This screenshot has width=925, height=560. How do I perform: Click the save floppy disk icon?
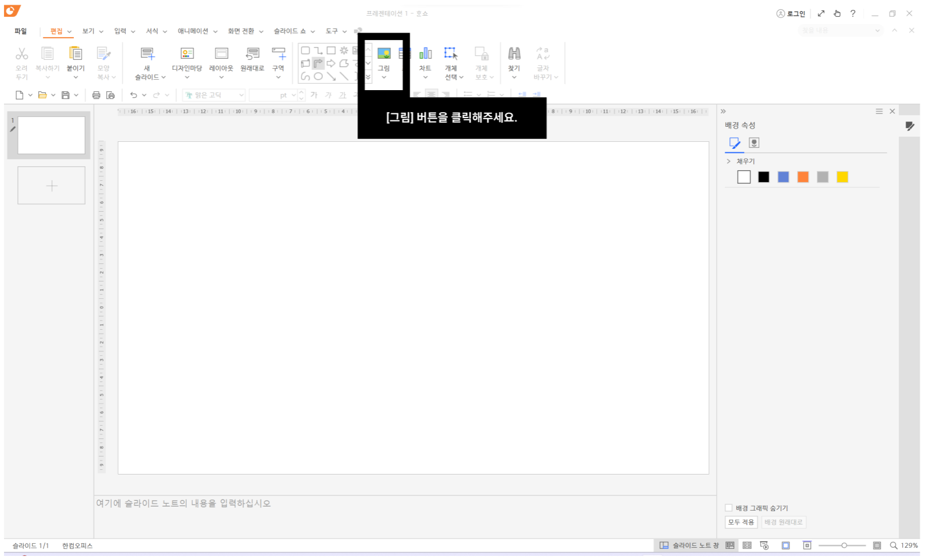coord(66,95)
